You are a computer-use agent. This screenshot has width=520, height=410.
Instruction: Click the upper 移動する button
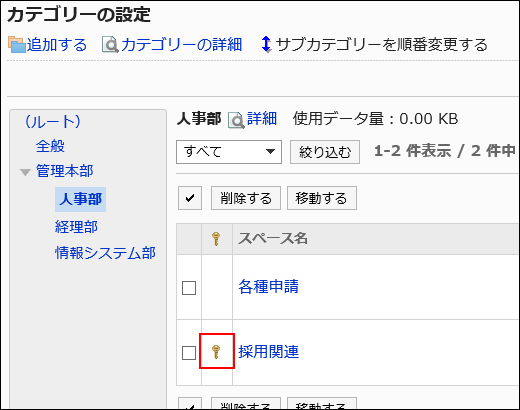pyautogui.click(x=322, y=198)
